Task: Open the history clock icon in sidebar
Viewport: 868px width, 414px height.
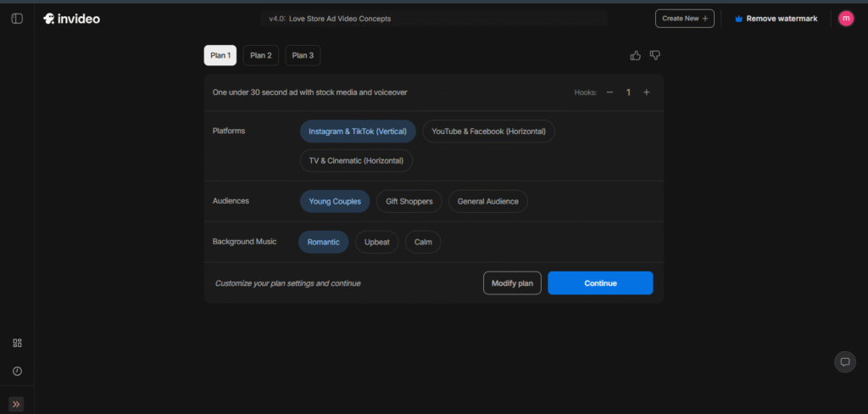Action: tap(17, 371)
